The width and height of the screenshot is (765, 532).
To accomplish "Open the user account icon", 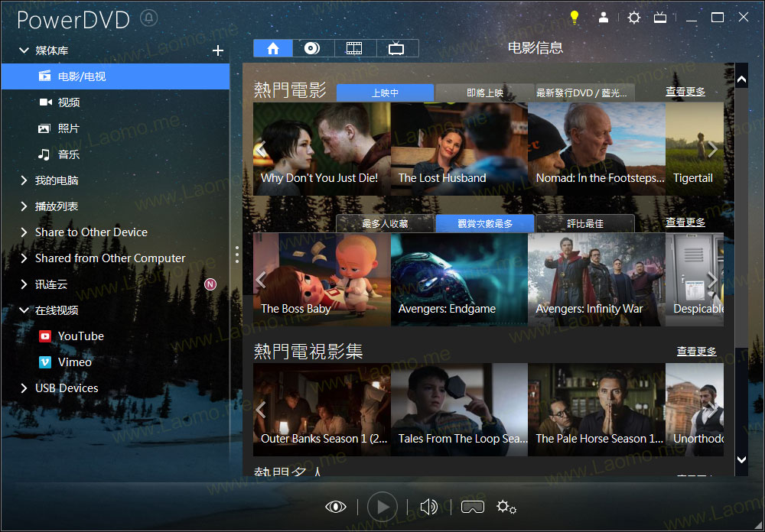I will click(604, 18).
